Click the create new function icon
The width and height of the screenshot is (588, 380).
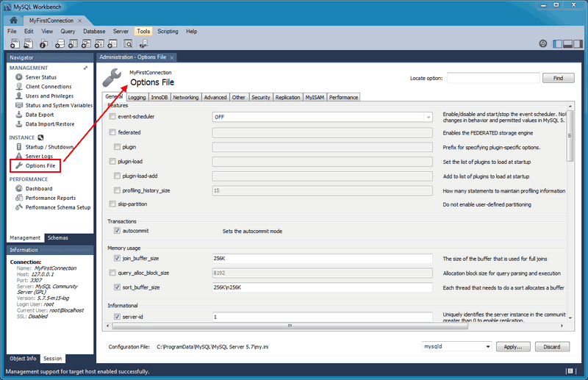point(112,43)
